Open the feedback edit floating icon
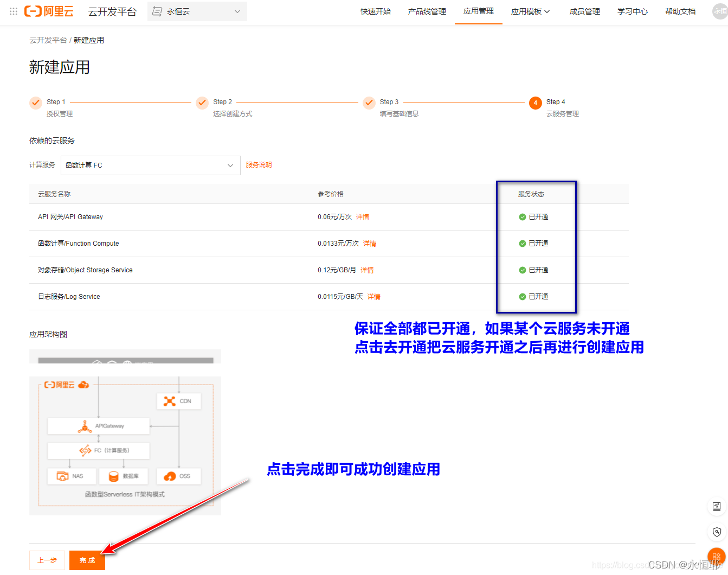This screenshot has height=575, width=728. (717, 507)
